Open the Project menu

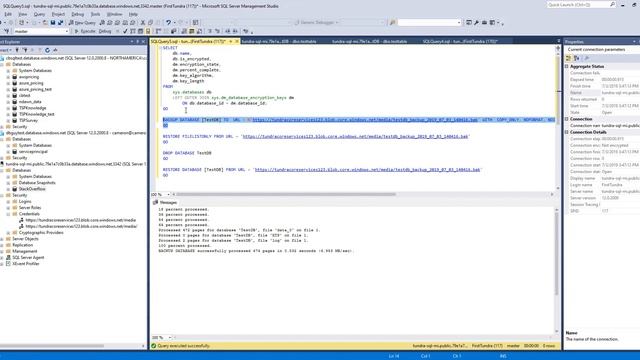pos(58,14)
